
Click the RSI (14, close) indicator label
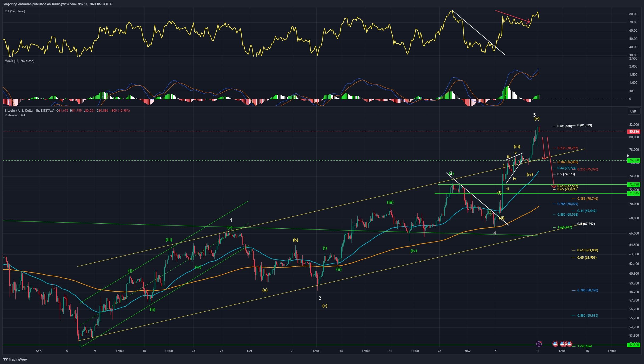(15, 11)
